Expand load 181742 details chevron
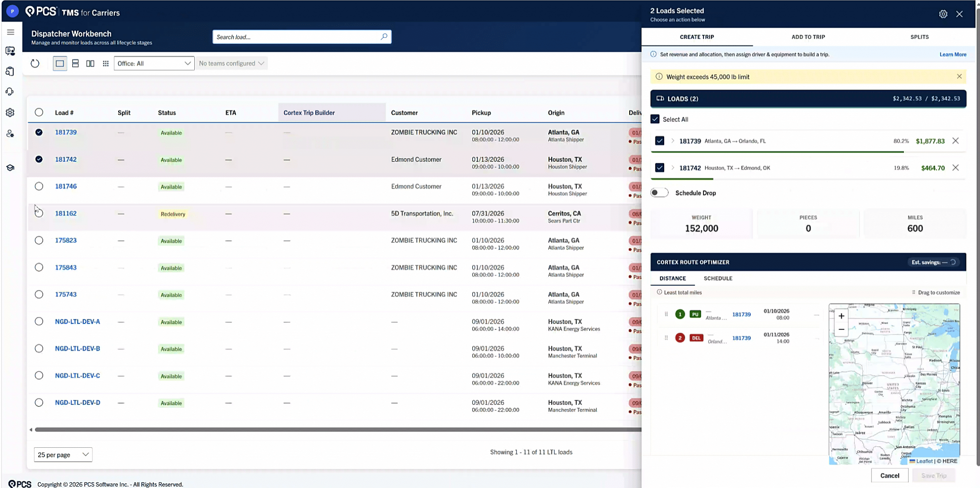The height and width of the screenshot is (488, 980). point(672,168)
